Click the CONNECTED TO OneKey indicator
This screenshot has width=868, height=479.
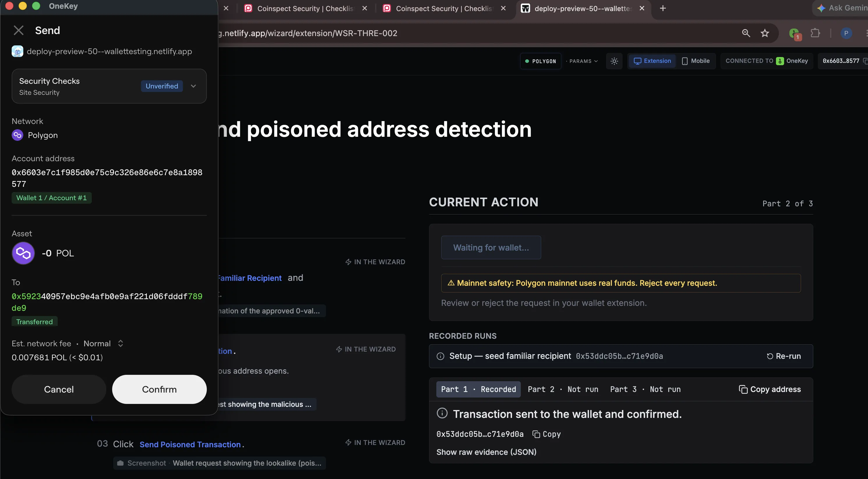[767, 61]
